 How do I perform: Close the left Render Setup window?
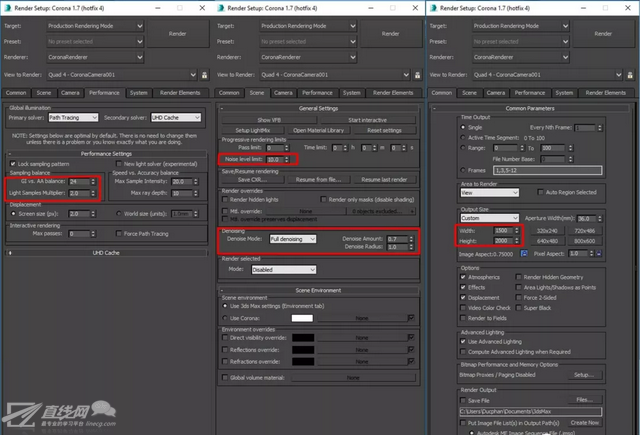[x=202, y=6]
